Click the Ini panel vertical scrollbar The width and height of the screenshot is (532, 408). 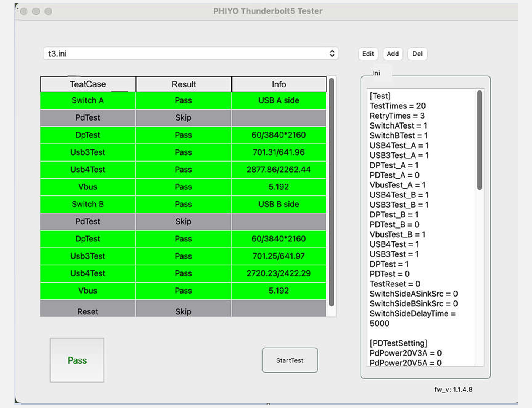pyautogui.click(x=480, y=140)
